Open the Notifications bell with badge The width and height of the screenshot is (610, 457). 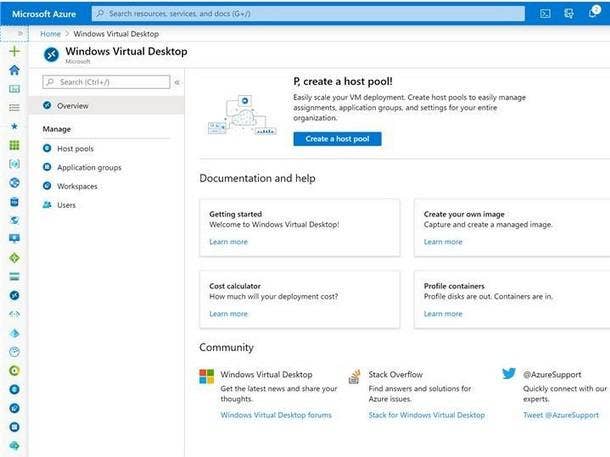[x=594, y=13]
